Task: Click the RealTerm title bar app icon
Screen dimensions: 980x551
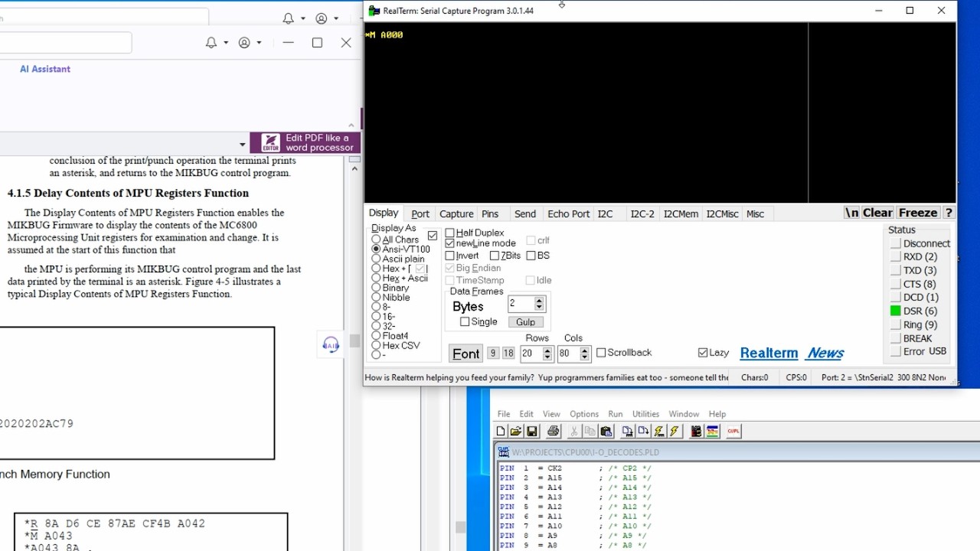Action: [x=374, y=11]
